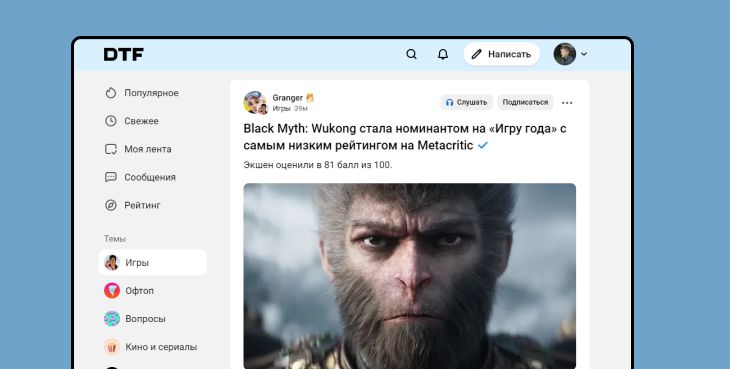Click the 39м post timestamp

point(301,108)
